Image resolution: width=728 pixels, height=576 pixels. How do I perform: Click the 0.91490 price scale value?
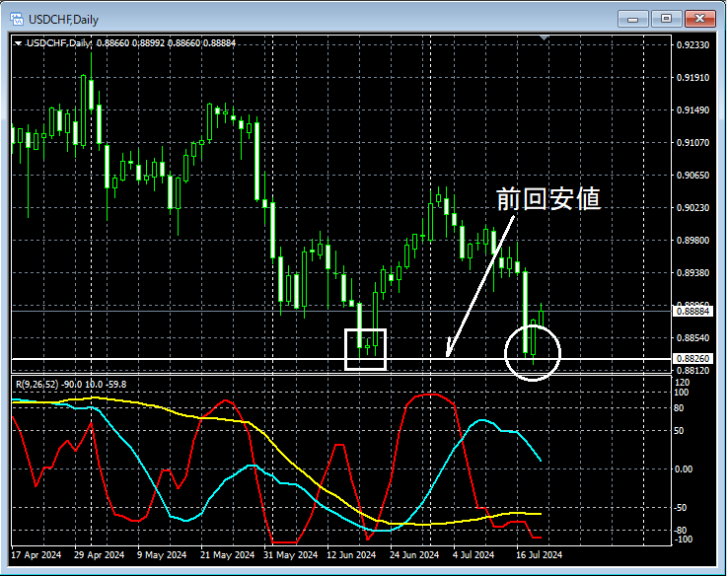(693, 110)
